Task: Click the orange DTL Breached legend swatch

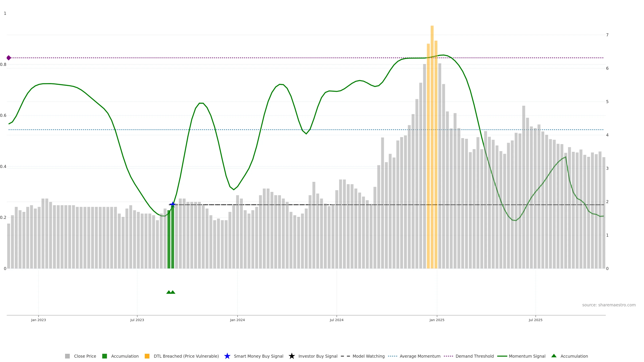Action: pyautogui.click(x=147, y=356)
